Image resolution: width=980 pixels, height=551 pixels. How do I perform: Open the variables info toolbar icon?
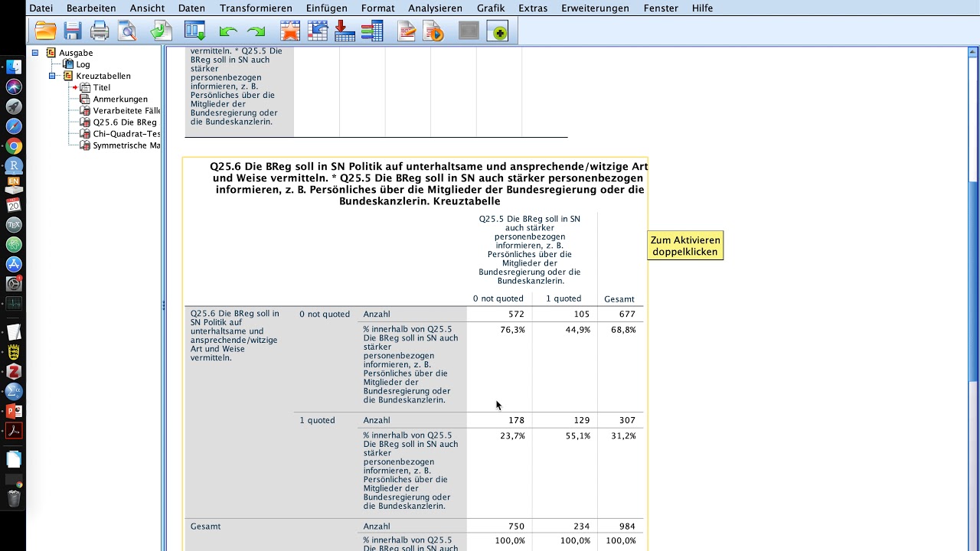[x=372, y=31]
